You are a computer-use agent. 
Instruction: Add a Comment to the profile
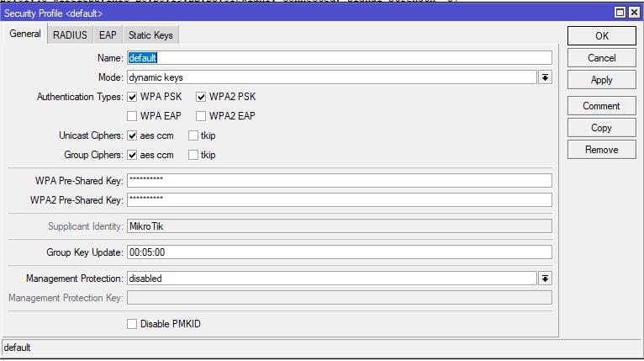(x=602, y=106)
